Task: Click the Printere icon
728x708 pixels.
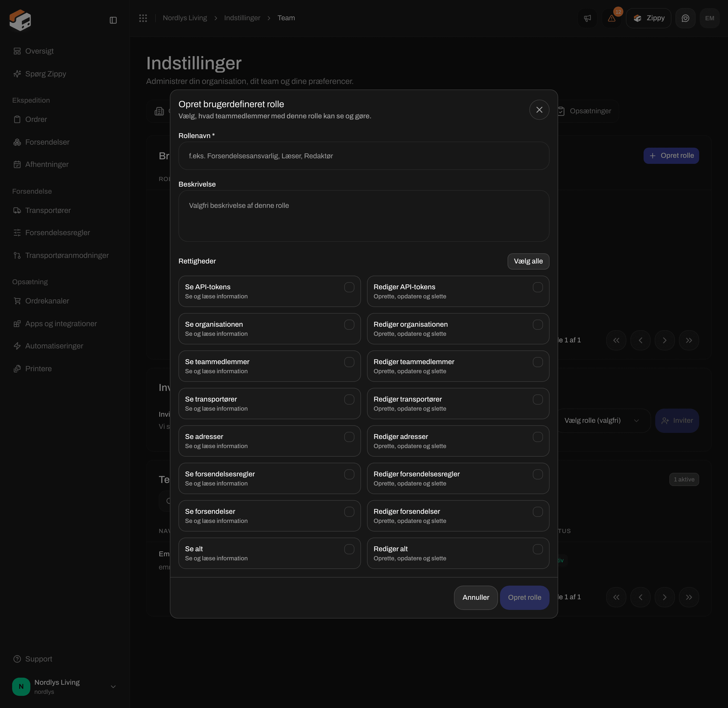Action: (17, 369)
